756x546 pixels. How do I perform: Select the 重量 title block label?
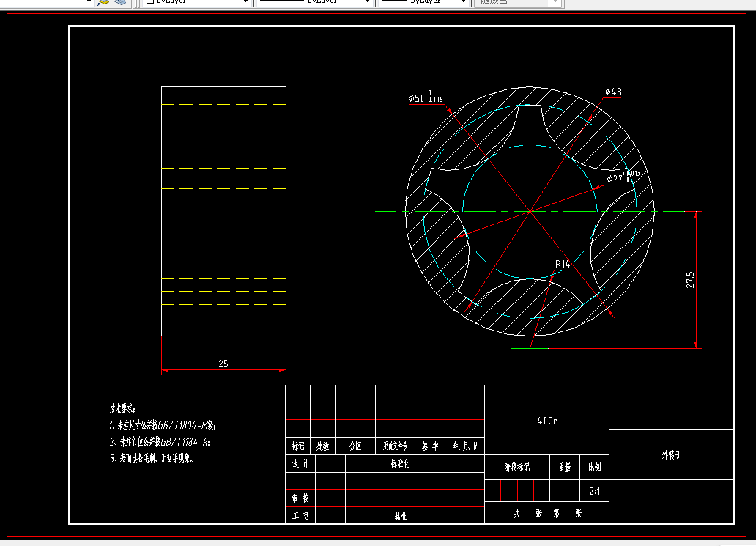565,467
